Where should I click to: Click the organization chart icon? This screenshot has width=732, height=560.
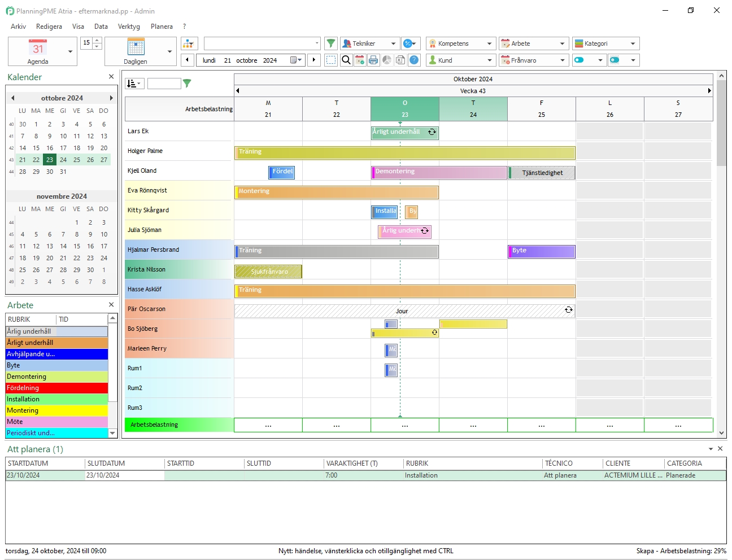pyautogui.click(x=189, y=43)
